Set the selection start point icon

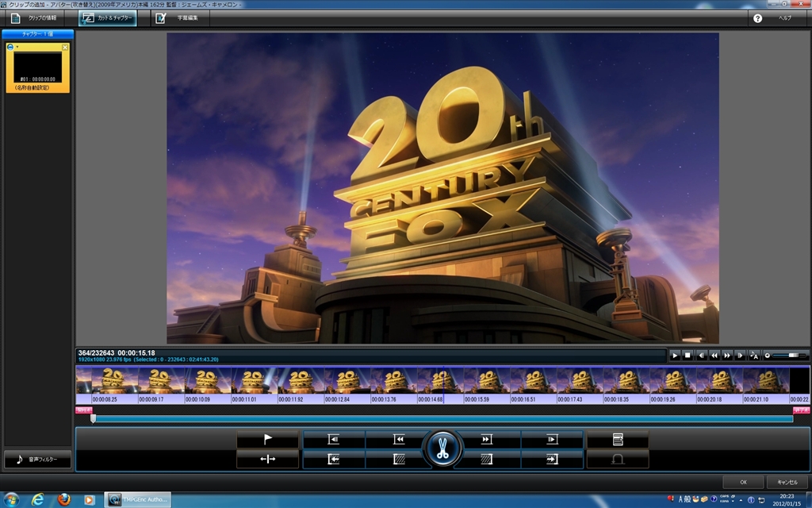[334, 460]
